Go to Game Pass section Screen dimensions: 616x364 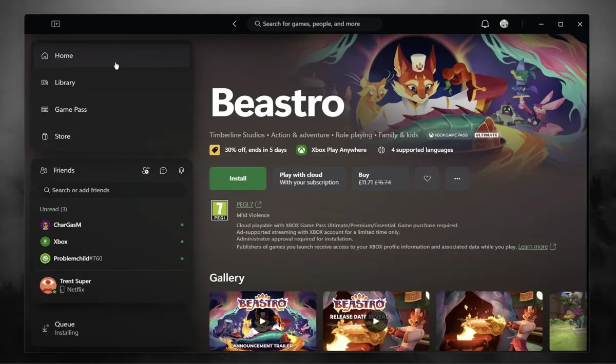(x=112, y=110)
